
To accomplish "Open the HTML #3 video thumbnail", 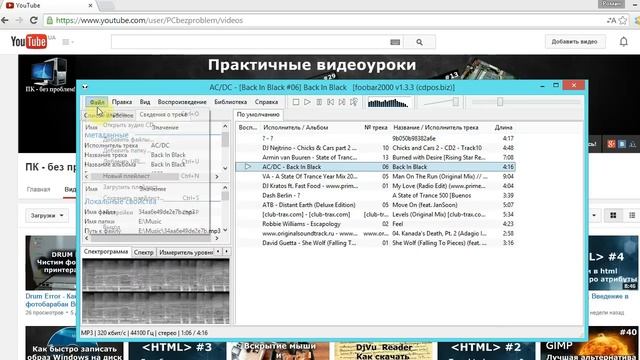I will click(x=177, y=351).
